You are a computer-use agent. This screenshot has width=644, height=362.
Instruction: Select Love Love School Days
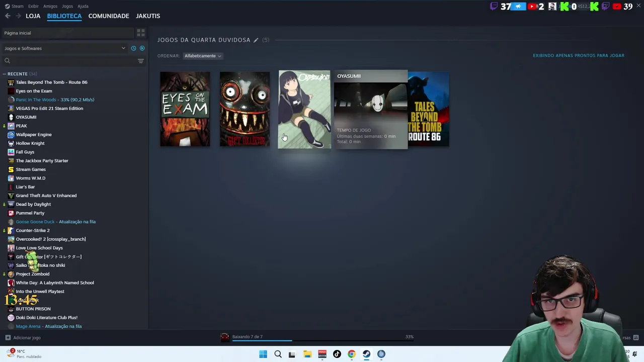(39, 248)
